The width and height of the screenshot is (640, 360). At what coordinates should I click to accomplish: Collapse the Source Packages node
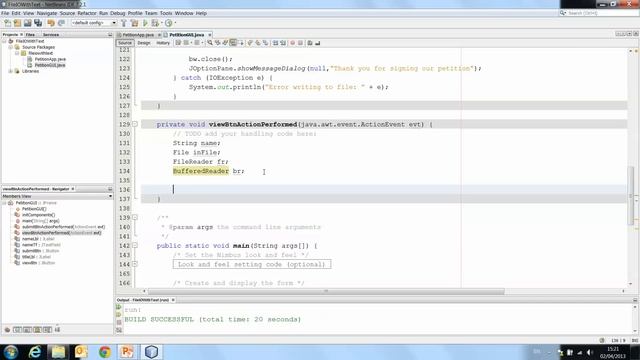(11, 47)
